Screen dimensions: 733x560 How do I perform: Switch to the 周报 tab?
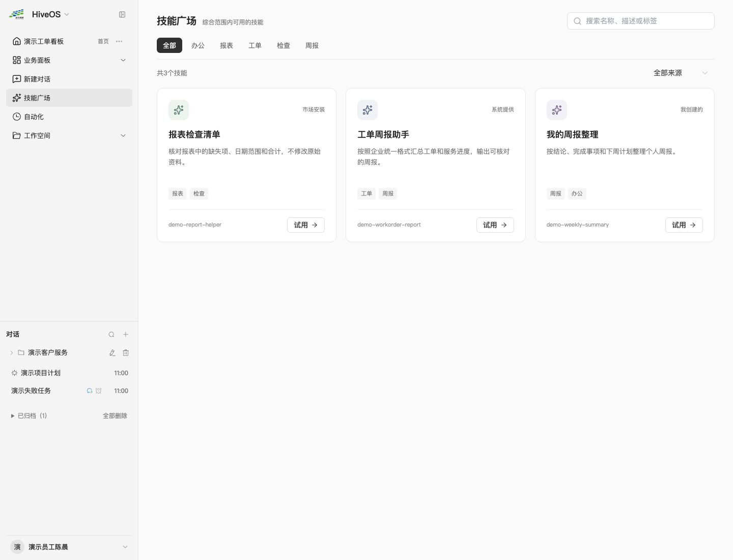312,45
